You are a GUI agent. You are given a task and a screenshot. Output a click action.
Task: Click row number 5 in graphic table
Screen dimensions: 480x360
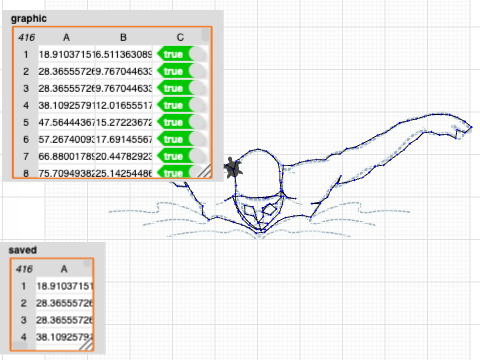click(x=26, y=122)
